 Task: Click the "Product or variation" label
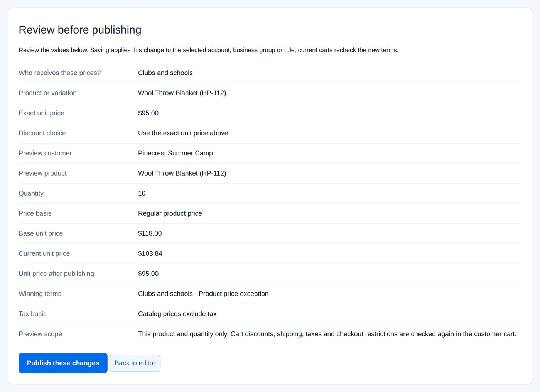coord(47,93)
